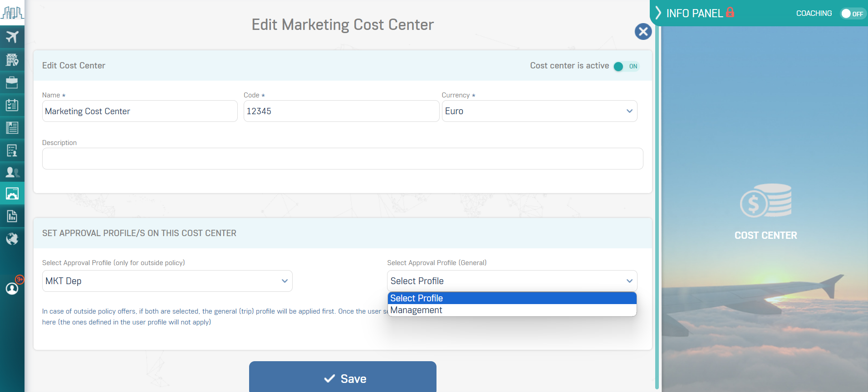Image resolution: width=868 pixels, height=392 pixels.
Task: Open user profile icon with notification badge
Action: (12, 288)
